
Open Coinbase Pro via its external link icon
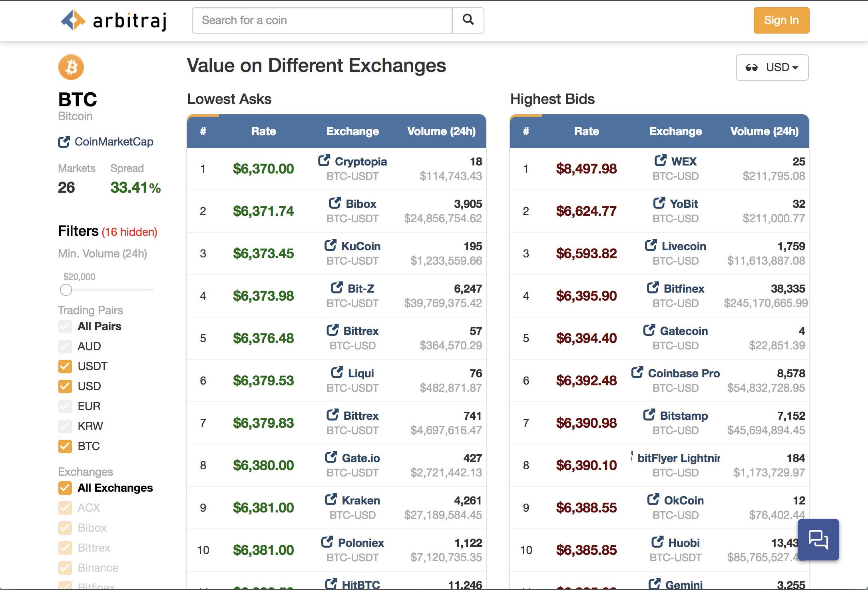(637, 372)
